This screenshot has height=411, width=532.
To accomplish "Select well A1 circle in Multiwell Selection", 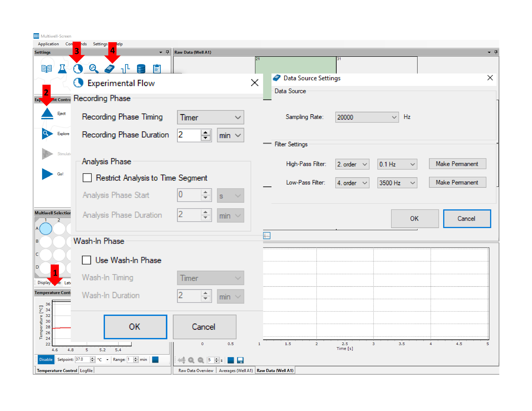I will [46, 228].
